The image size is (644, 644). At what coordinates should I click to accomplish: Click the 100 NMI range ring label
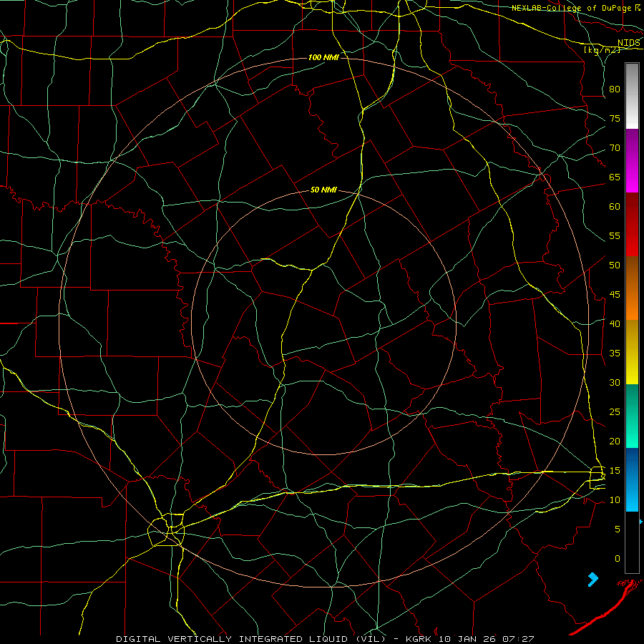pyautogui.click(x=323, y=57)
